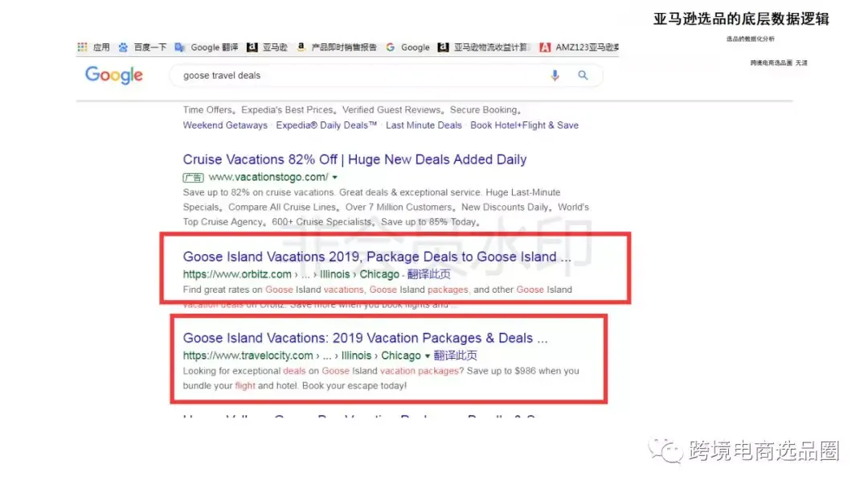Click the 产品即时销售报告 Amazon favicon

301,47
